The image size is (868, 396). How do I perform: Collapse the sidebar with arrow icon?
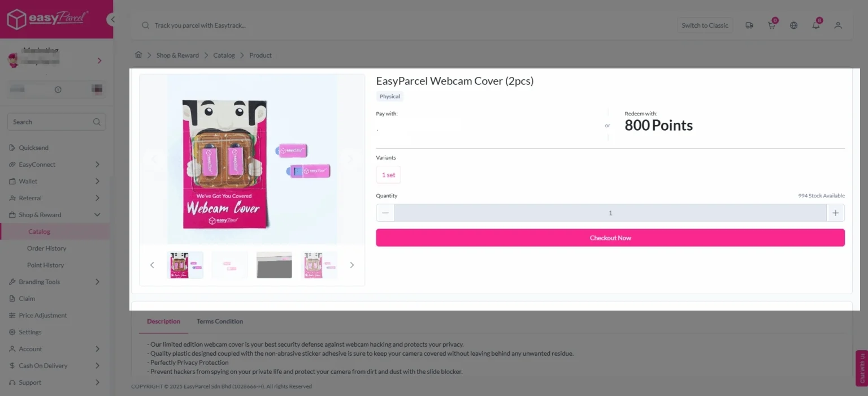pyautogui.click(x=112, y=19)
